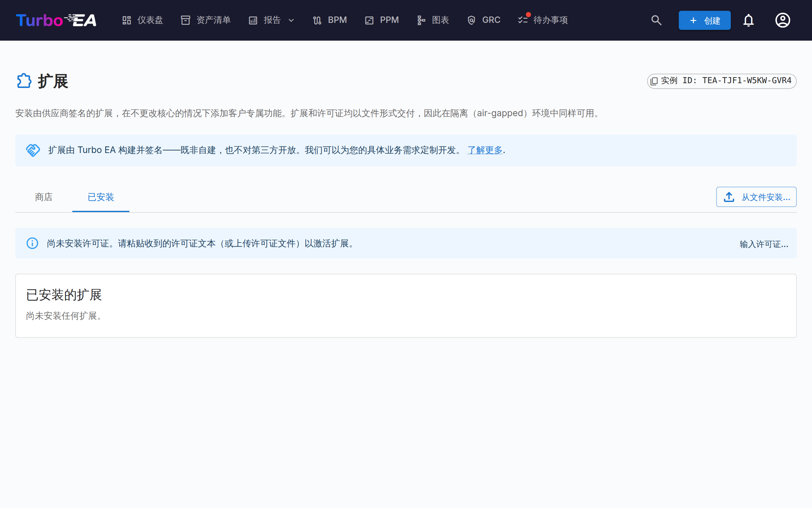Click the handshake icon in Turbo EA notice
The height and width of the screenshot is (508, 812).
33,150
